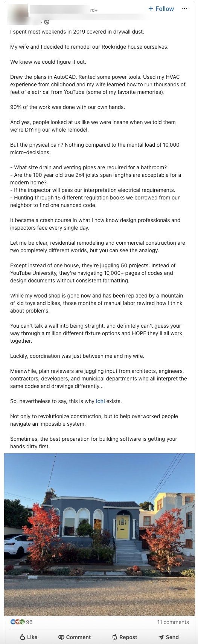Click the thumbs-up Like icon
This screenshot has height=644, width=198.
pos(22,637)
